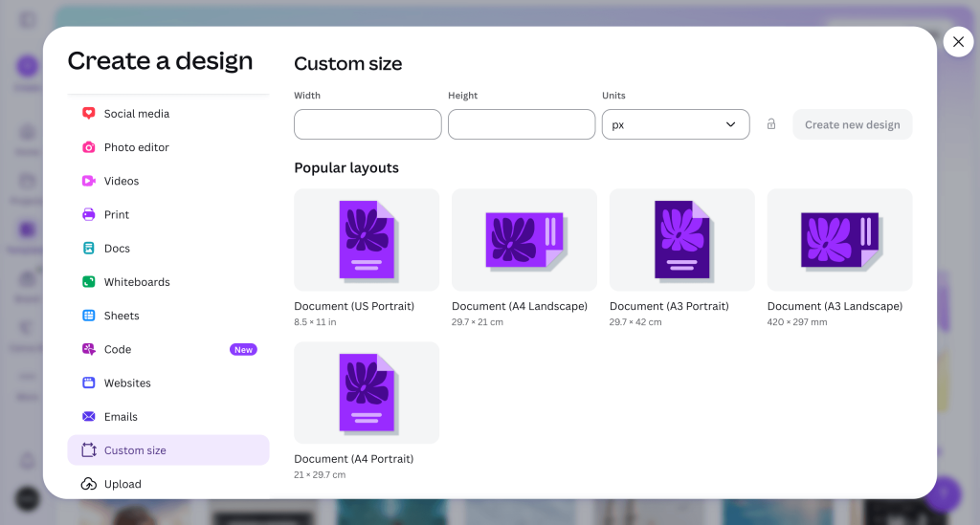980x525 pixels.
Task: Click the Document (A4 Portrait) title text
Action: [354, 459]
